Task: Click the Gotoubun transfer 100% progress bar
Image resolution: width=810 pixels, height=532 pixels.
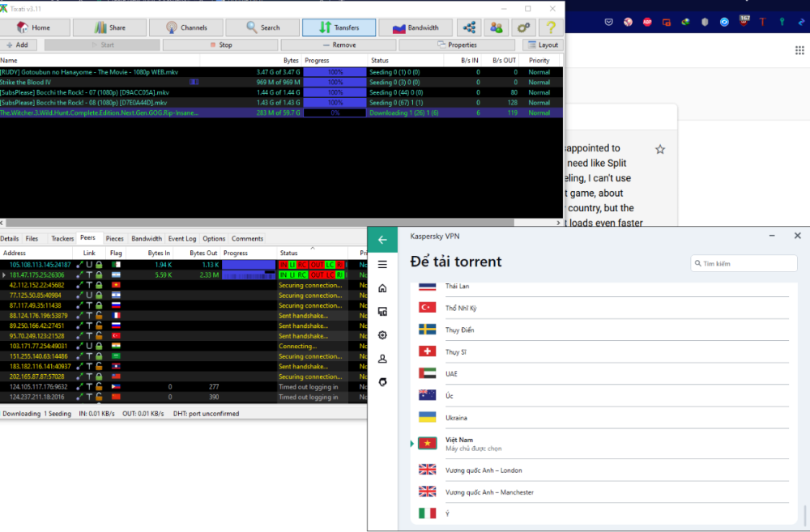Action: point(335,72)
